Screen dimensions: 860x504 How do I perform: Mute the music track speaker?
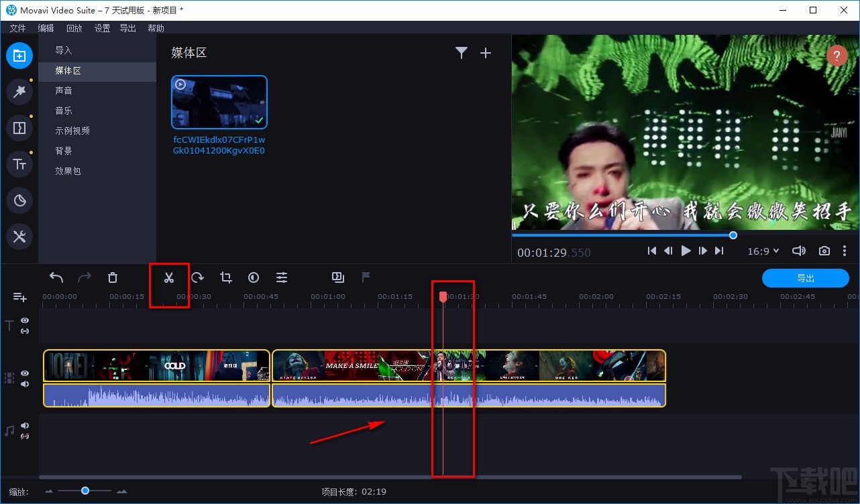(x=25, y=426)
